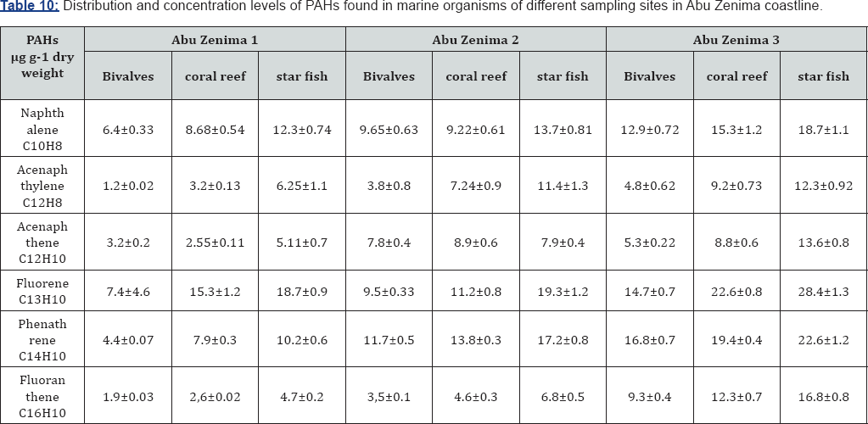Click the Naphthalene C10H8 row label
Image resolution: width=868 pixels, height=424 pixels.
pyautogui.click(x=42, y=129)
